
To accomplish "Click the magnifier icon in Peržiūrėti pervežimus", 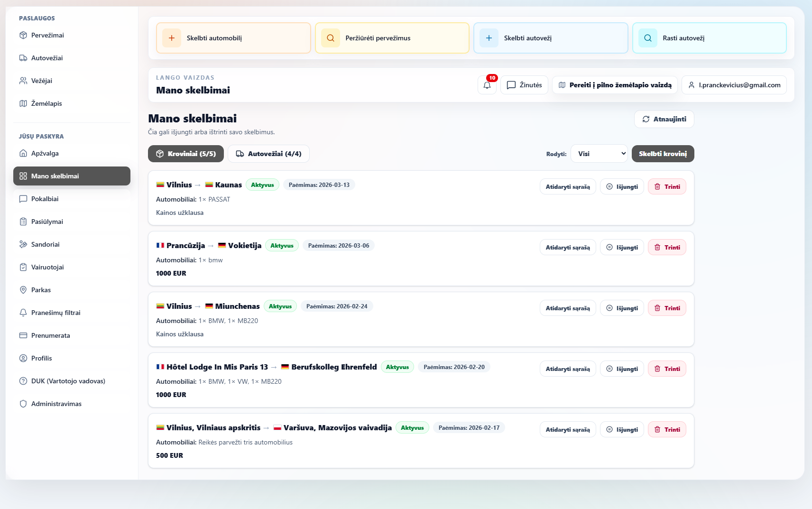I will click(x=331, y=38).
